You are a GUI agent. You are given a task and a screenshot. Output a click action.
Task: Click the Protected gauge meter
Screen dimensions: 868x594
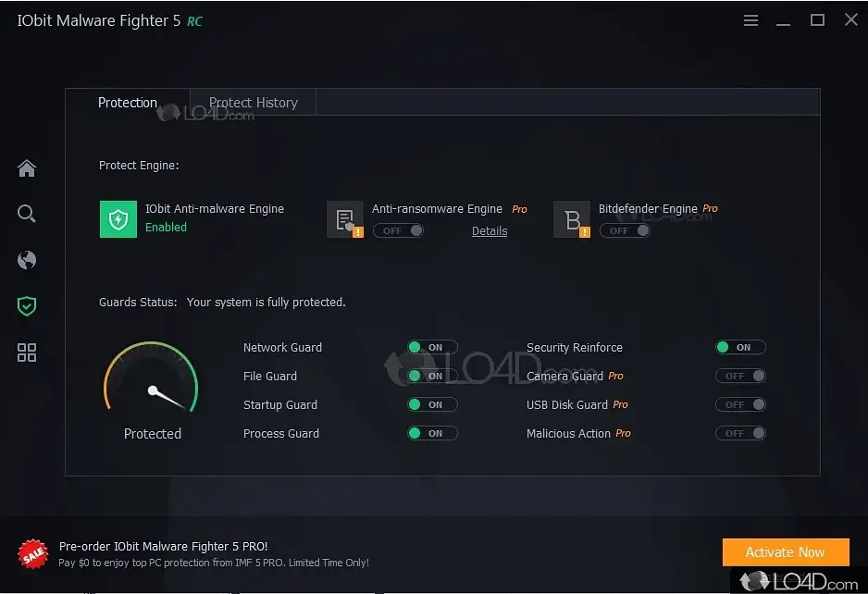151,377
